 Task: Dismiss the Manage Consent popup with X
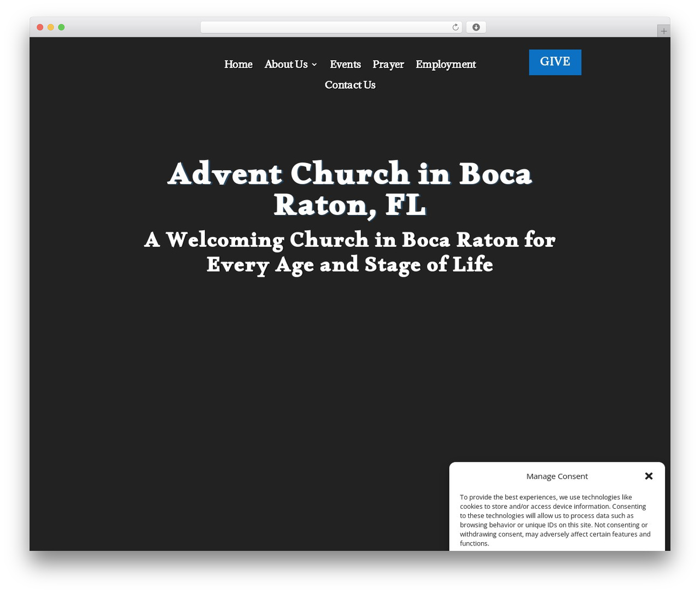649,476
